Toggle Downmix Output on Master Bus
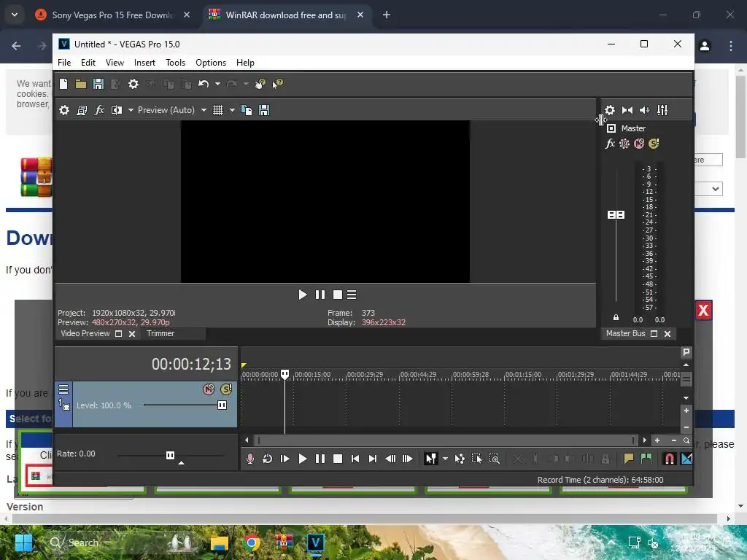The width and height of the screenshot is (747, 560). tap(627, 111)
